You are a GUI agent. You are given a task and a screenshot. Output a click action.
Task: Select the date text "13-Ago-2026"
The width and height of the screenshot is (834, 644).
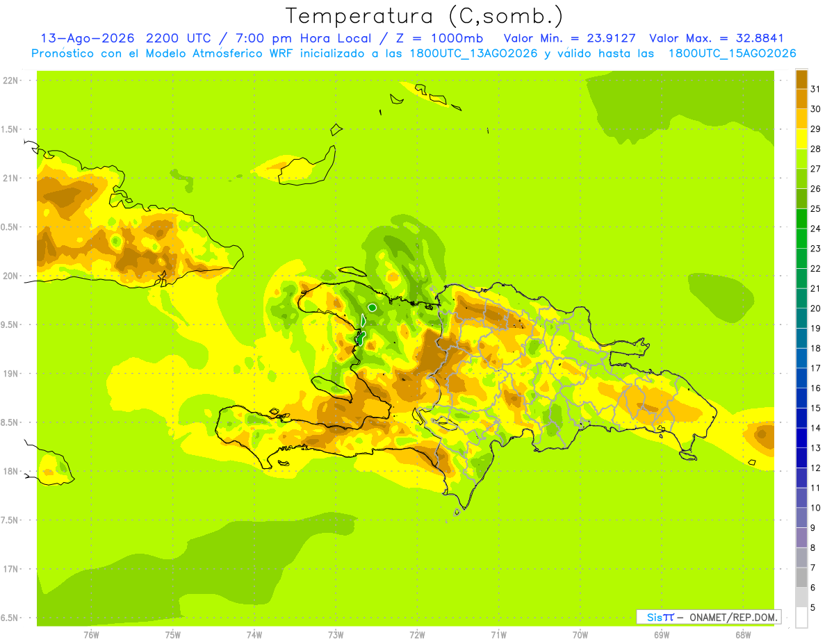(x=87, y=38)
